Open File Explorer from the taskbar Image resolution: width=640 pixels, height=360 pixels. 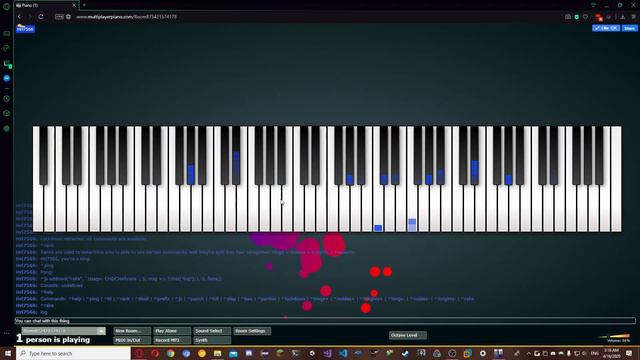(x=218, y=353)
